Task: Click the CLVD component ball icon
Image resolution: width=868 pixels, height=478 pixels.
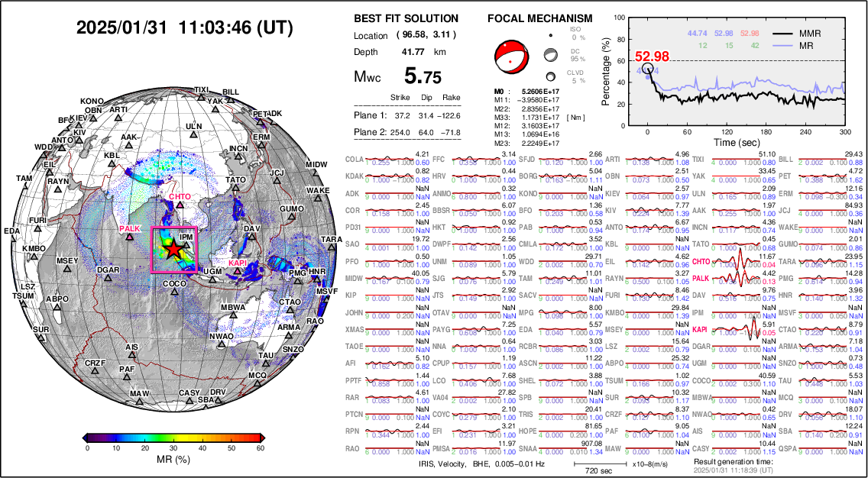Action: click(551, 77)
